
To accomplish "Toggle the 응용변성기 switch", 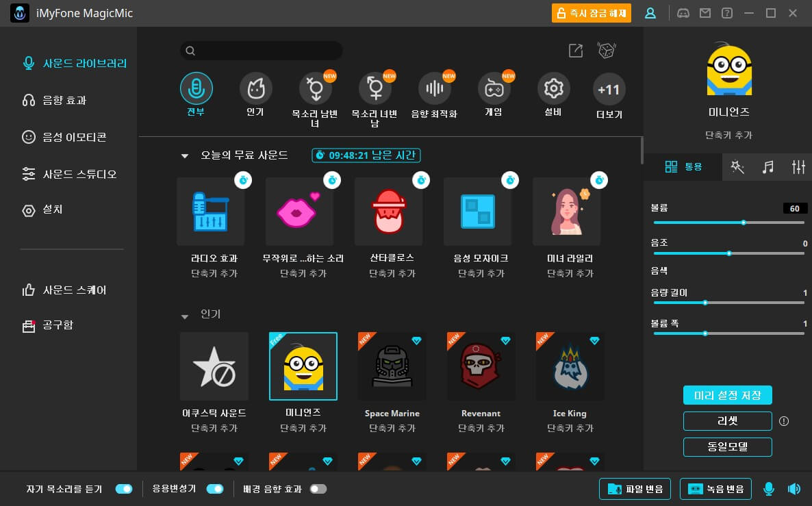I will [215, 489].
